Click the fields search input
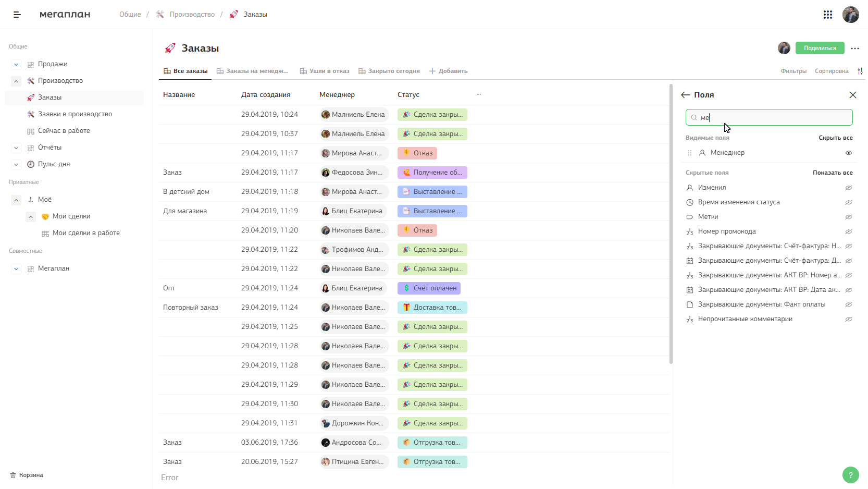 tap(769, 117)
